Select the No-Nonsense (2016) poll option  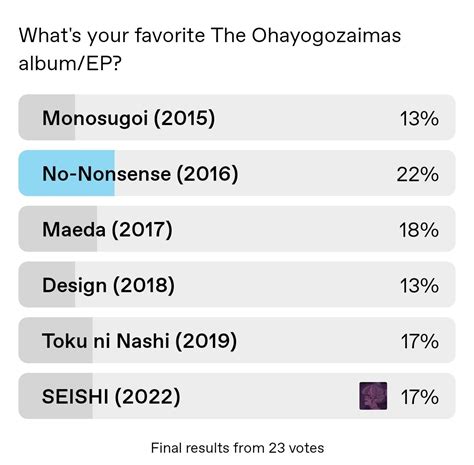click(x=237, y=173)
